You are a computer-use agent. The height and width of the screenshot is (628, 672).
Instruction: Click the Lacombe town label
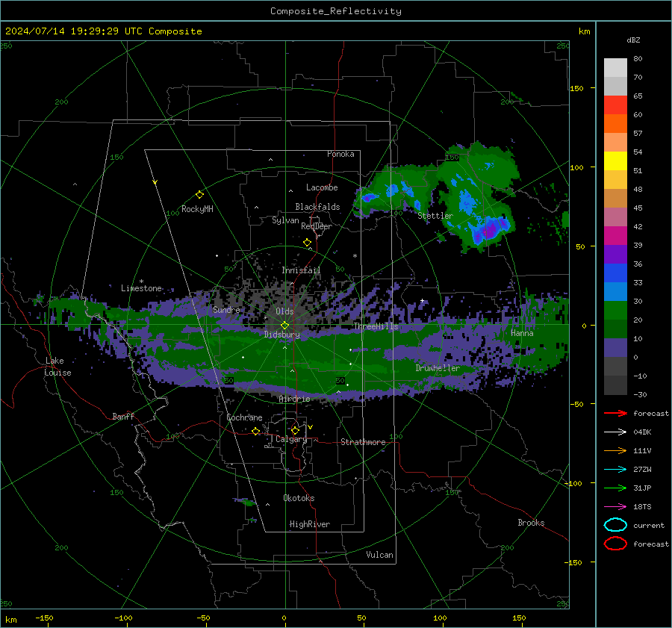(x=322, y=187)
